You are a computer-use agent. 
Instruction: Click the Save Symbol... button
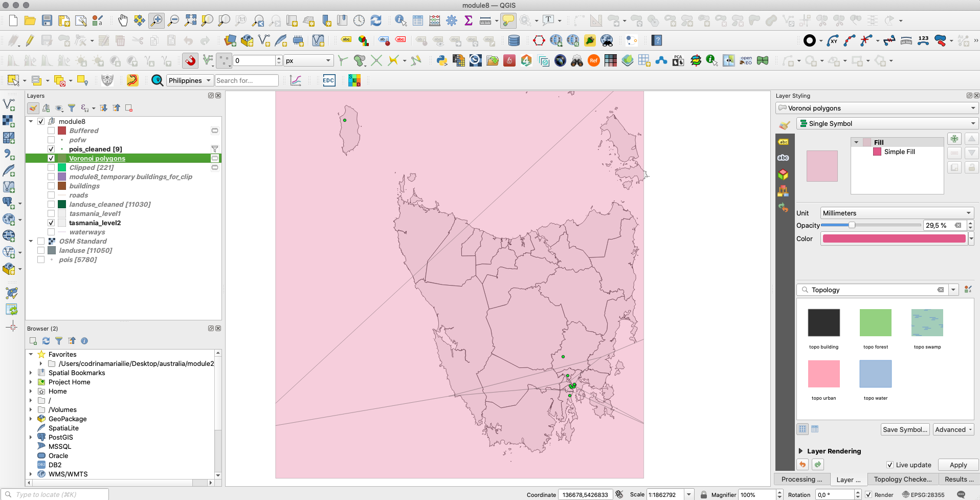pos(905,429)
